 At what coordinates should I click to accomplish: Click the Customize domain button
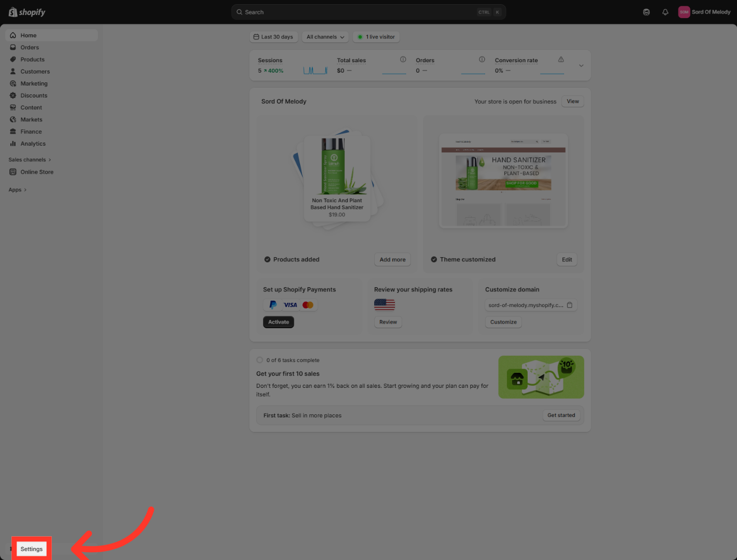(x=503, y=322)
